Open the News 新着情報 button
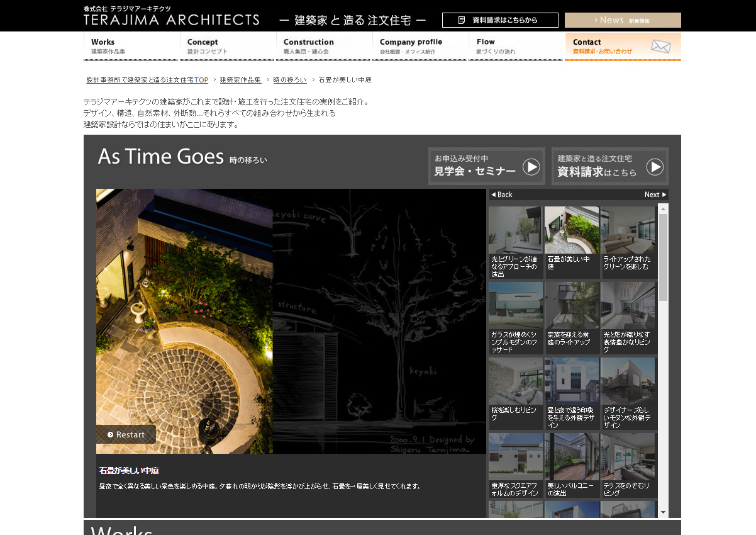756x535 pixels. pyautogui.click(x=623, y=20)
